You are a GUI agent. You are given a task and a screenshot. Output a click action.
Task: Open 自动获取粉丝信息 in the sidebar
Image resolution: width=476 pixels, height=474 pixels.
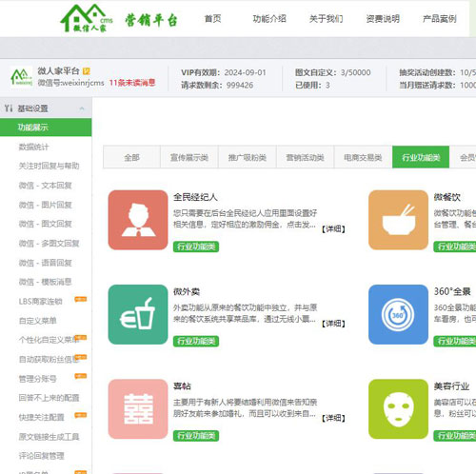pos(49,360)
